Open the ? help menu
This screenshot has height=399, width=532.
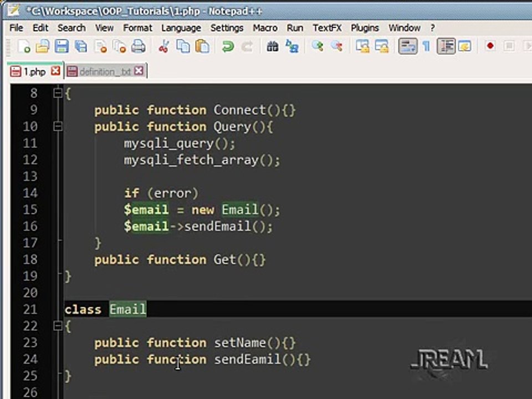pyautogui.click(x=432, y=28)
